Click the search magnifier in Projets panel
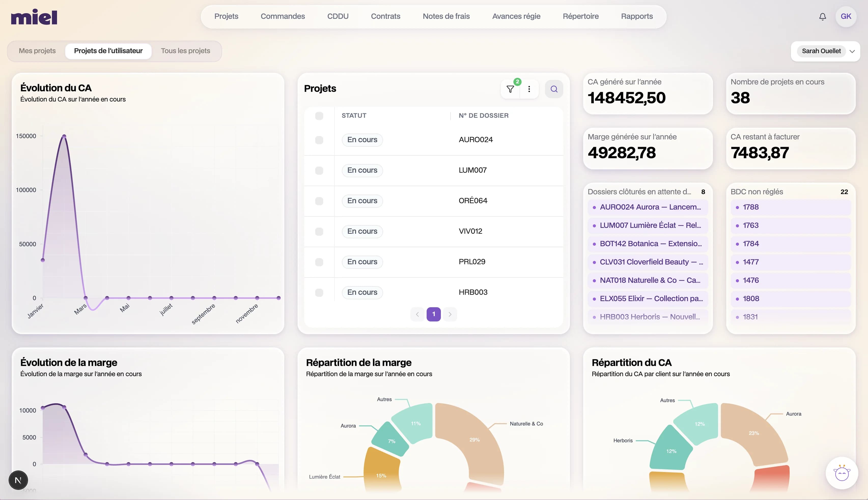The width and height of the screenshot is (868, 500). [x=554, y=89]
